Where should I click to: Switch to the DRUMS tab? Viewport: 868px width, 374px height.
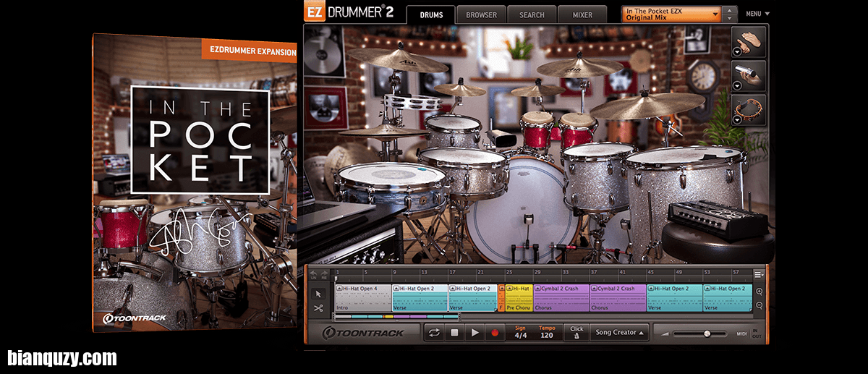point(431,14)
